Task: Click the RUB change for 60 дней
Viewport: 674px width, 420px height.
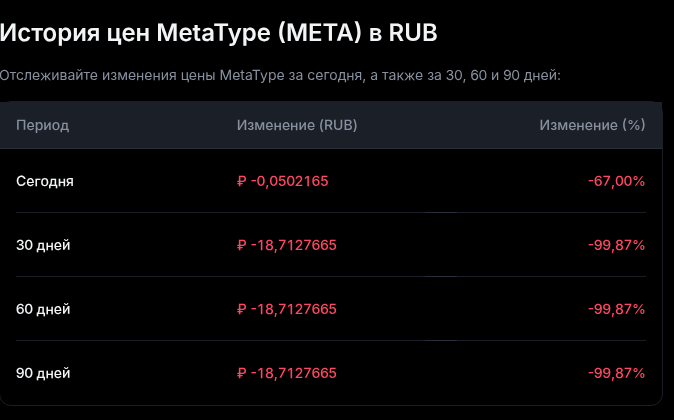Action: point(287,309)
